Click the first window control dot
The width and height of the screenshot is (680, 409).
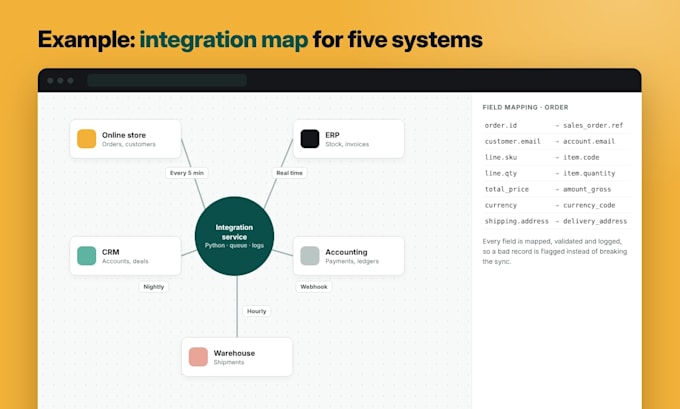pos(50,81)
